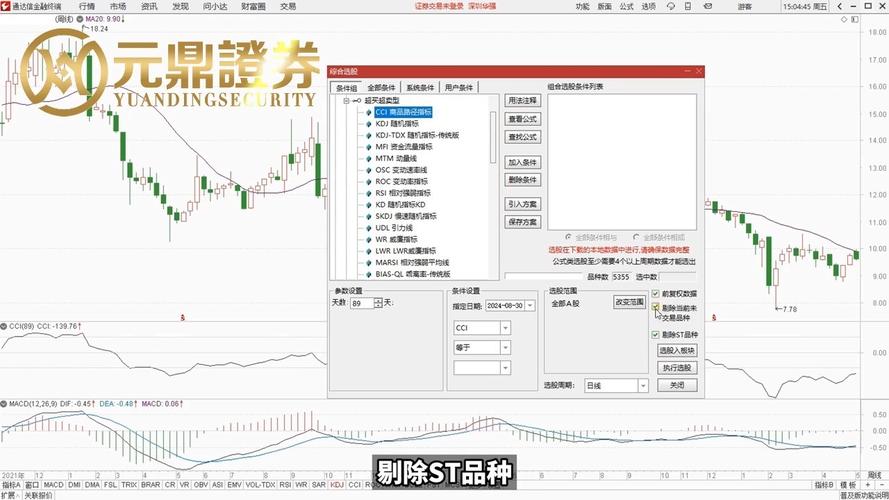Image resolution: width=889 pixels, height=500 pixels.
Task: Click the CCI(89) indicator settings circle icon
Action: 4,327
